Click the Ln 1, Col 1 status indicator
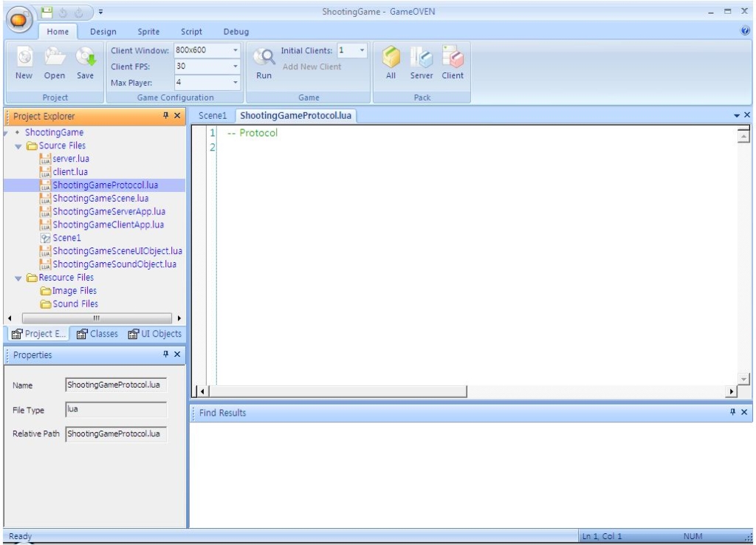This screenshot has width=756, height=545. tap(602, 536)
